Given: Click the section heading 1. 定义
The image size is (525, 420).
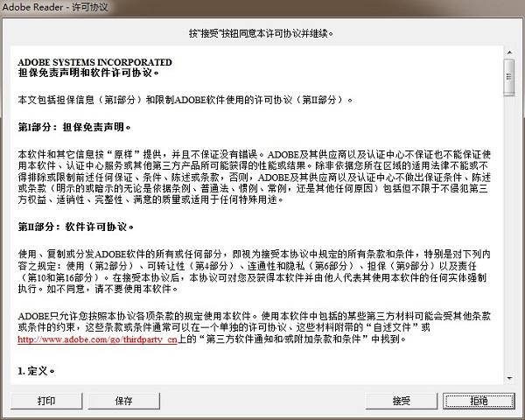Looking at the screenshot, I should tap(36, 371).
